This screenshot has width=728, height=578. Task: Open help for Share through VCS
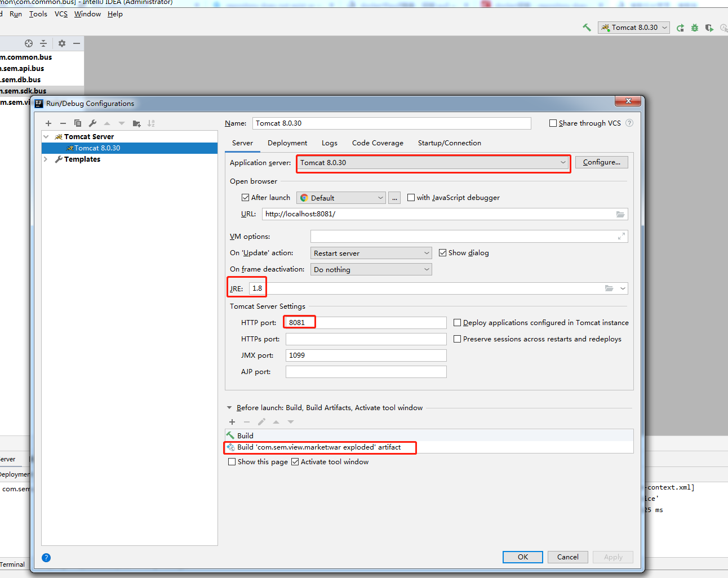[629, 123]
